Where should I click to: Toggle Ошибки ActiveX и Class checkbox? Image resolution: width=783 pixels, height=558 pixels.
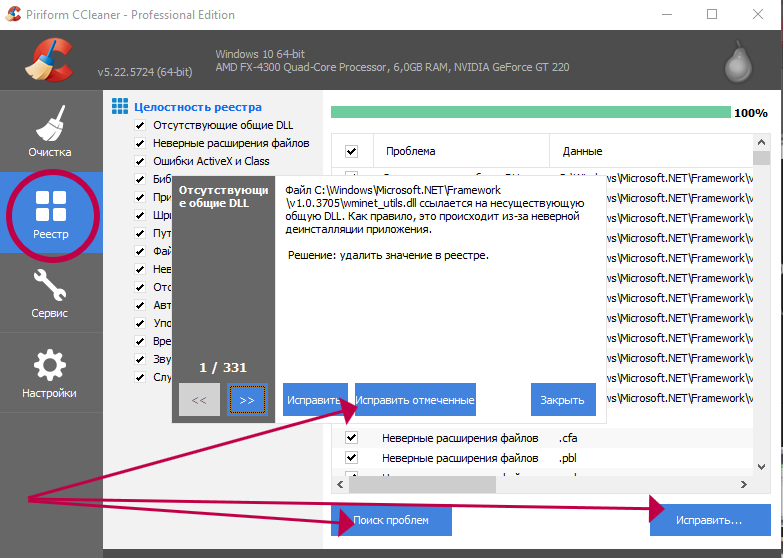pyautogui.click(x=141, y=161)
